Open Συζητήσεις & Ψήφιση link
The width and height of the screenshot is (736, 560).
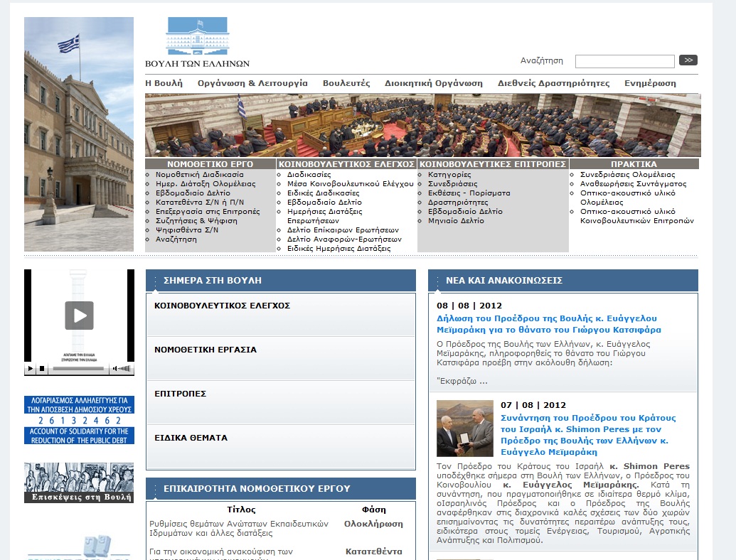(196, 221)
